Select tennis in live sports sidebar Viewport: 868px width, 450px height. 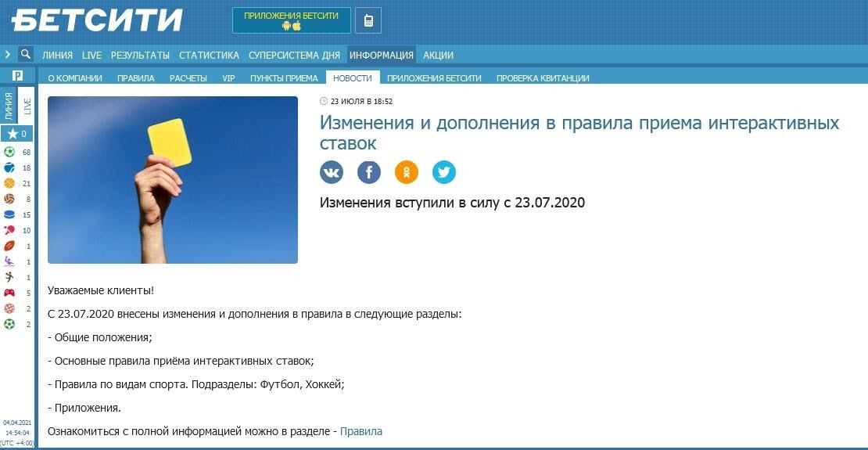pos(10,167)
